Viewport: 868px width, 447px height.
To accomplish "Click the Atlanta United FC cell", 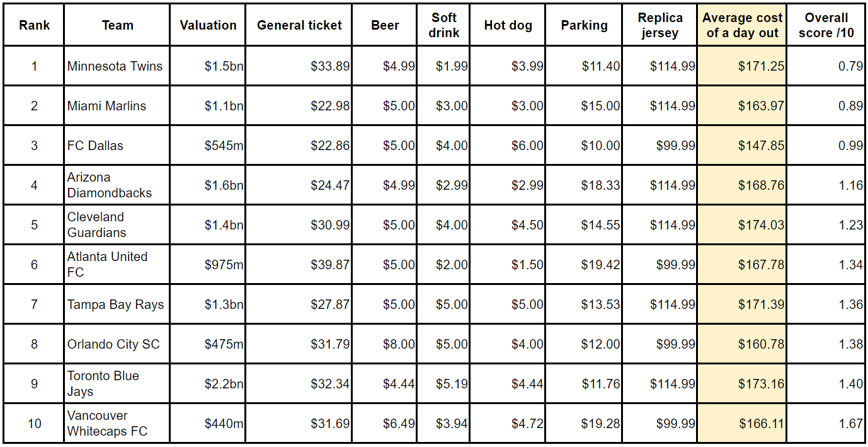I will (x=107, y=265).
